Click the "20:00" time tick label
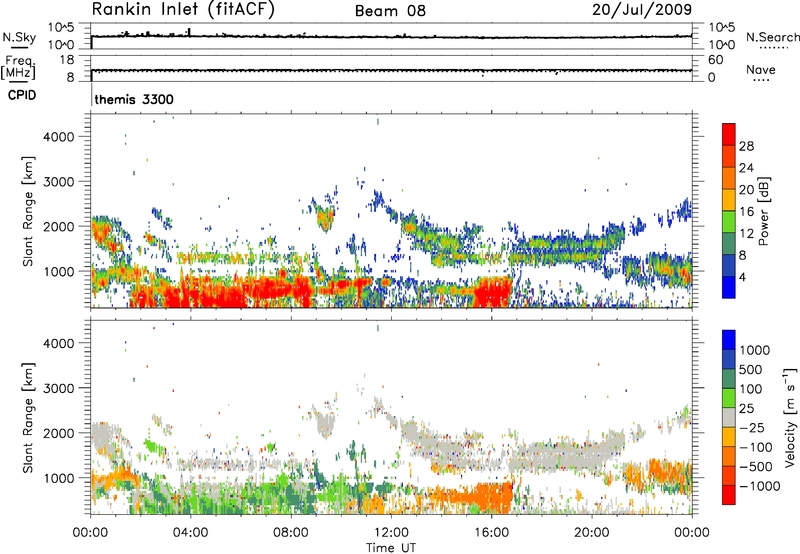This screenshot has height=554, width=800. [591, 533]
